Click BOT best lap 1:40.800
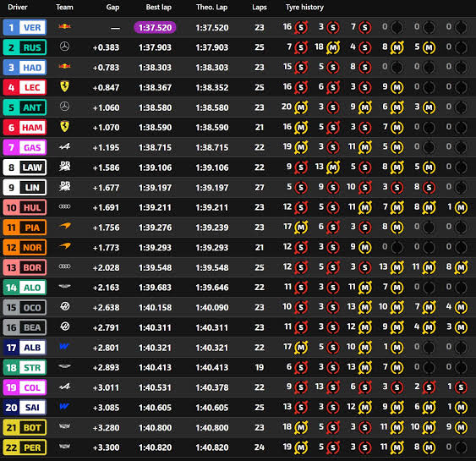 coord(155,428)
